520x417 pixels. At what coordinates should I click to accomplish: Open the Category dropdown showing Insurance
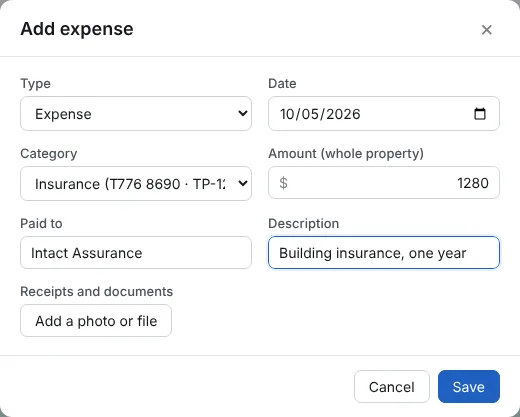tap(136, 184)
